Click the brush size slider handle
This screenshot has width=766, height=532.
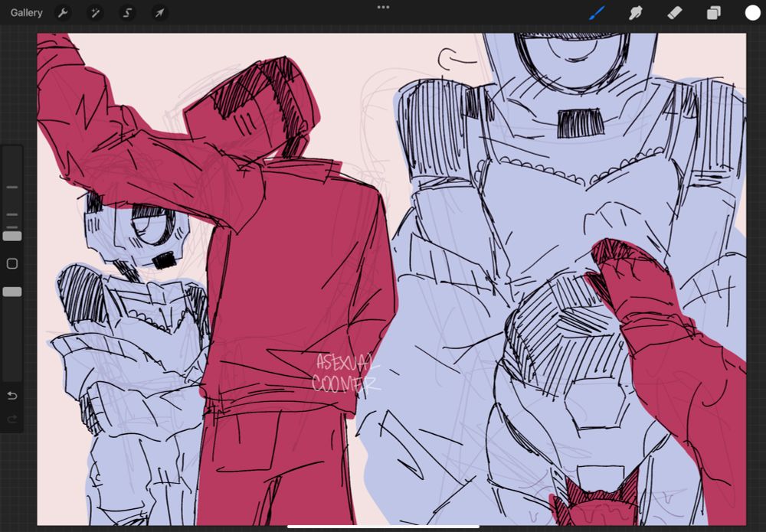point(12,237)
